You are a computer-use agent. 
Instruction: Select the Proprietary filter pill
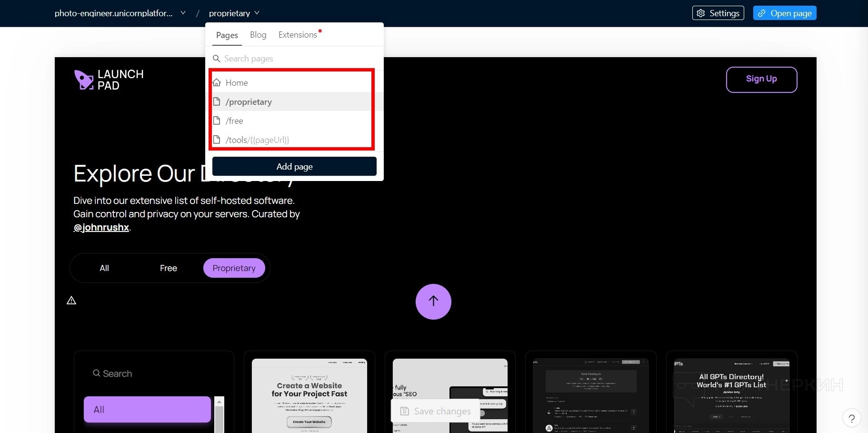[234, 268]
